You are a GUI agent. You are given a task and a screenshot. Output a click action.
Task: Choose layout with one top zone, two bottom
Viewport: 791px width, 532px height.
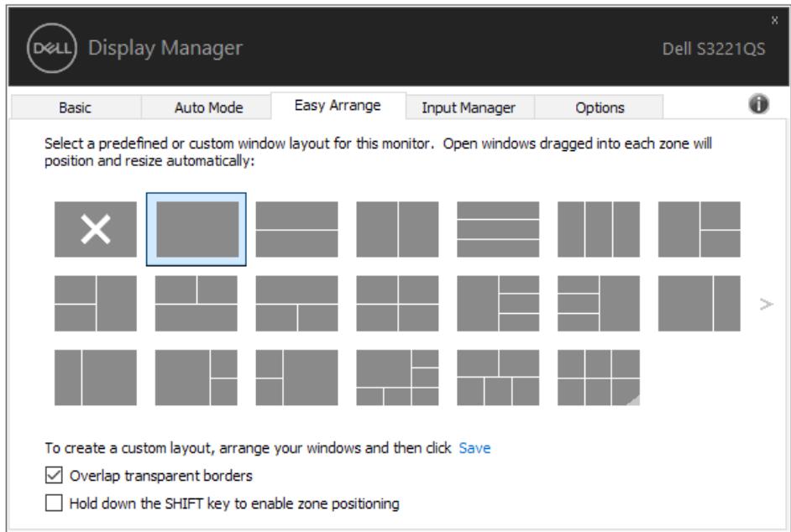coord(296,303)
